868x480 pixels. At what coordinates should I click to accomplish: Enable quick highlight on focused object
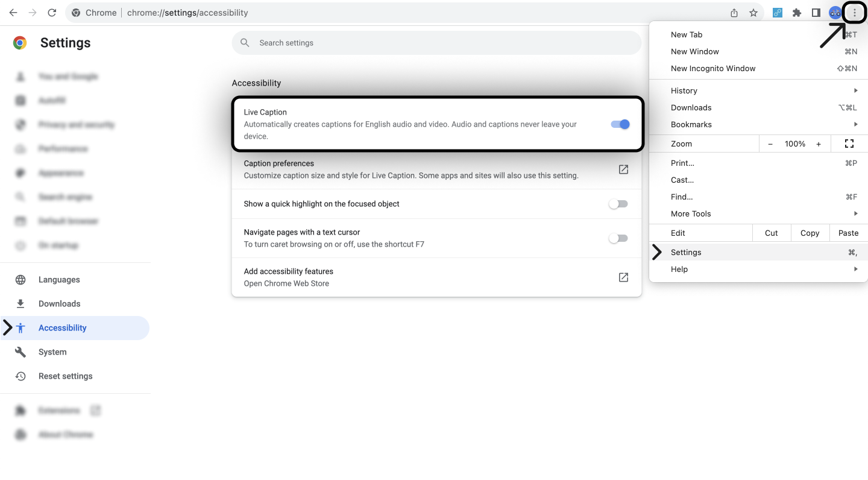point(618,204)
